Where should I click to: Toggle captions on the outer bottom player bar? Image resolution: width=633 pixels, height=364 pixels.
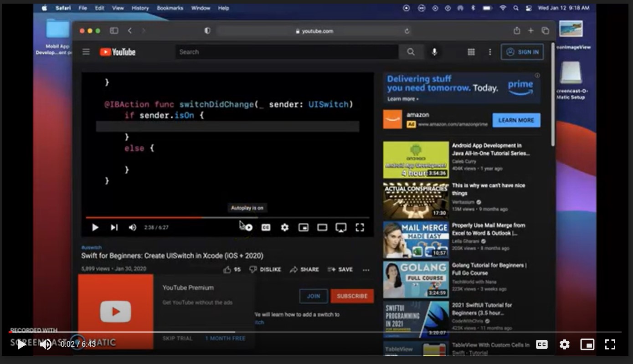pos(541,344)
